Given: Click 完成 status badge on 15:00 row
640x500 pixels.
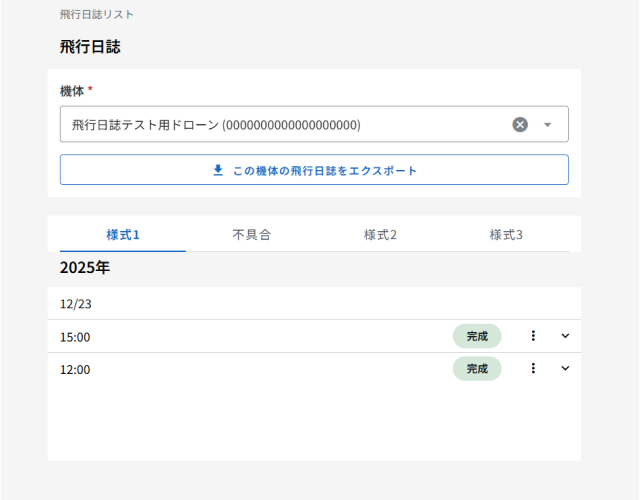Looking at the screenshot, I should click(x=477, y=336).
